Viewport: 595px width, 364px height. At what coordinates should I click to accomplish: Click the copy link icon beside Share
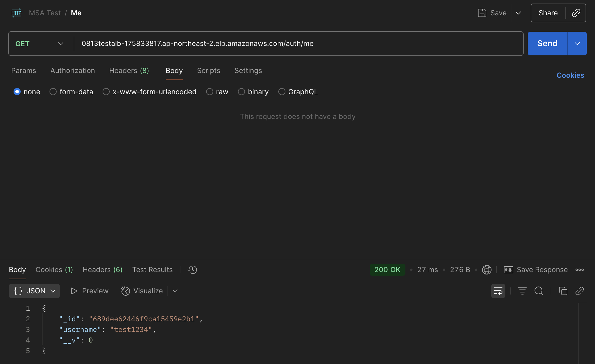[x=576, y=13]
